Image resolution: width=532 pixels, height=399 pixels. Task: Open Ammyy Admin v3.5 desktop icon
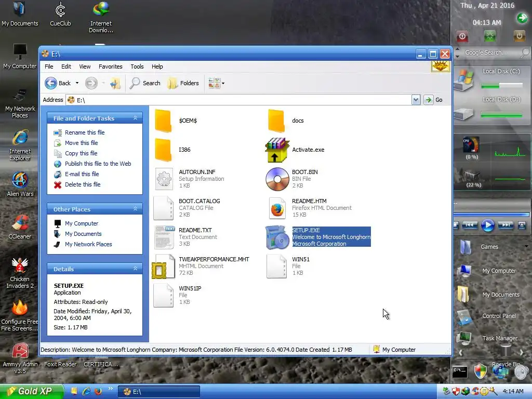click(x=20, y=358)
